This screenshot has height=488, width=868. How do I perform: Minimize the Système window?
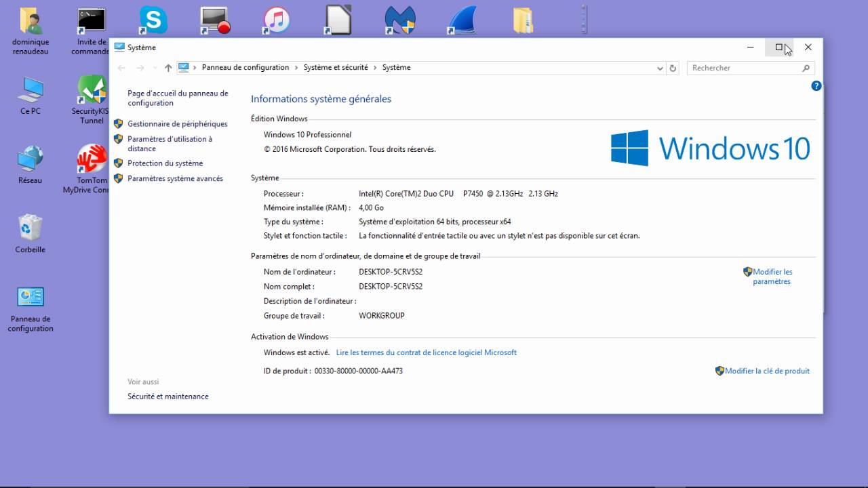[750, 47]
